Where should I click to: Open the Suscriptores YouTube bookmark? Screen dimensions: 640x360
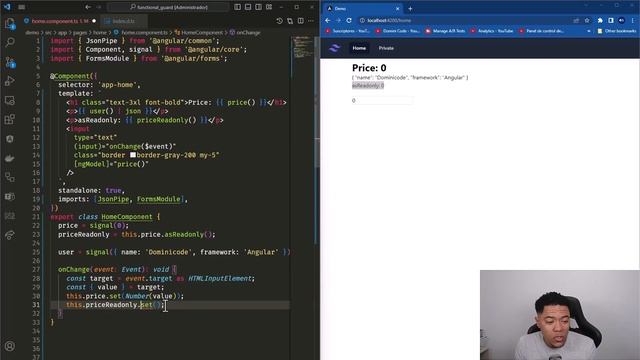click(x=348, y=31)
